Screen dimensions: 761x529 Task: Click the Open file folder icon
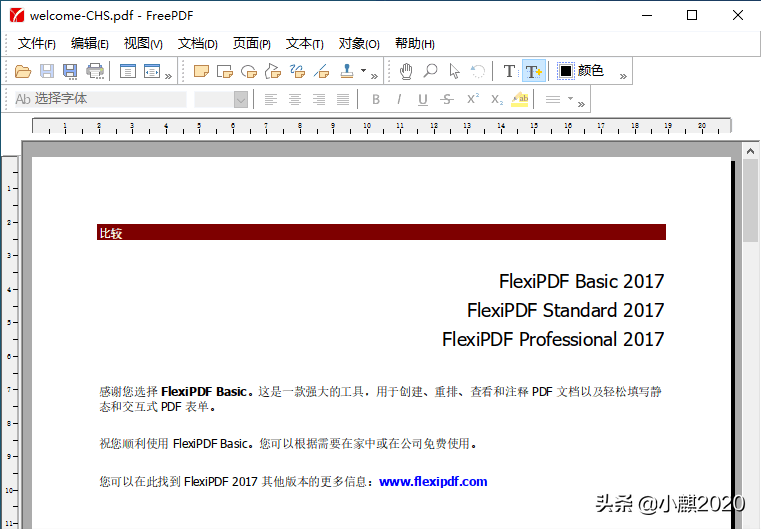point(23,71)
